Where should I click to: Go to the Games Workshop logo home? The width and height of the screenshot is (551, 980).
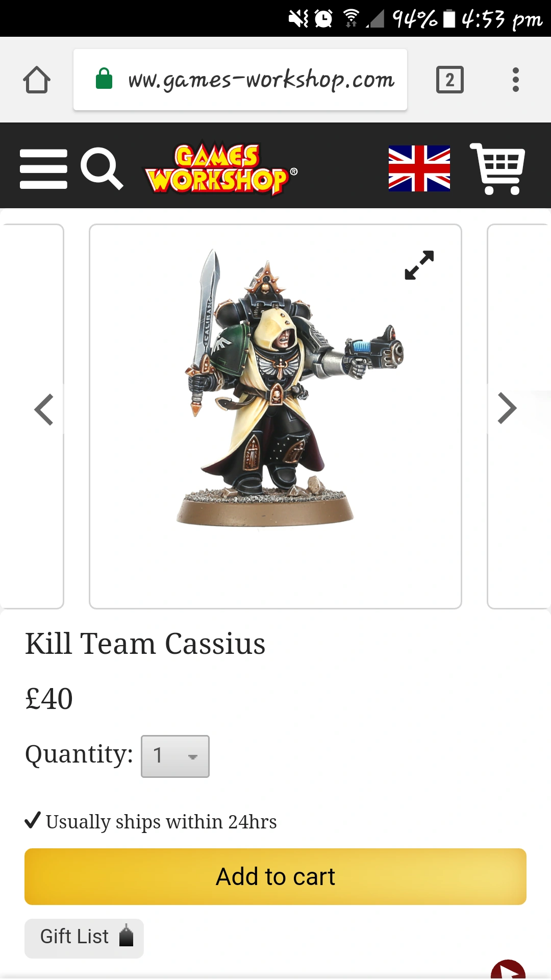pos(220,168)
